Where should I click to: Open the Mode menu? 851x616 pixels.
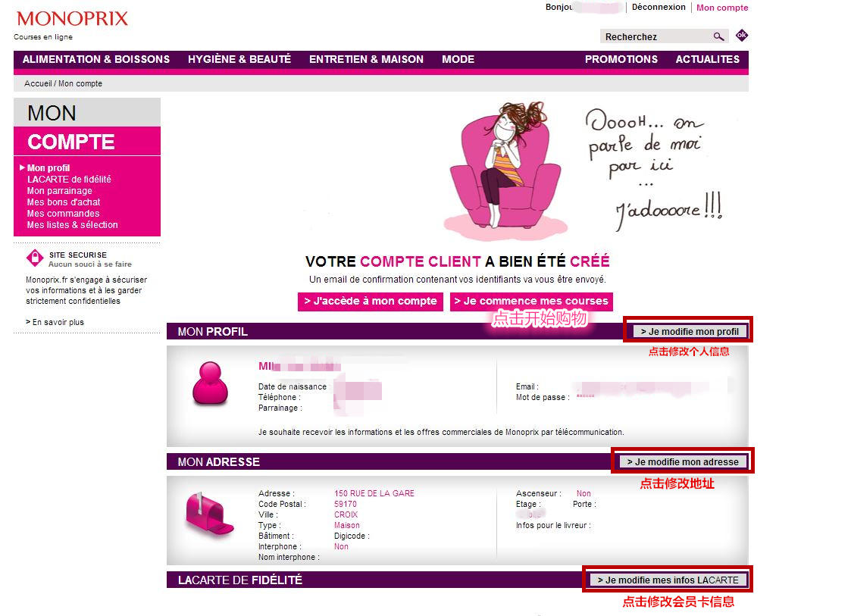click(x=458, y=59)
